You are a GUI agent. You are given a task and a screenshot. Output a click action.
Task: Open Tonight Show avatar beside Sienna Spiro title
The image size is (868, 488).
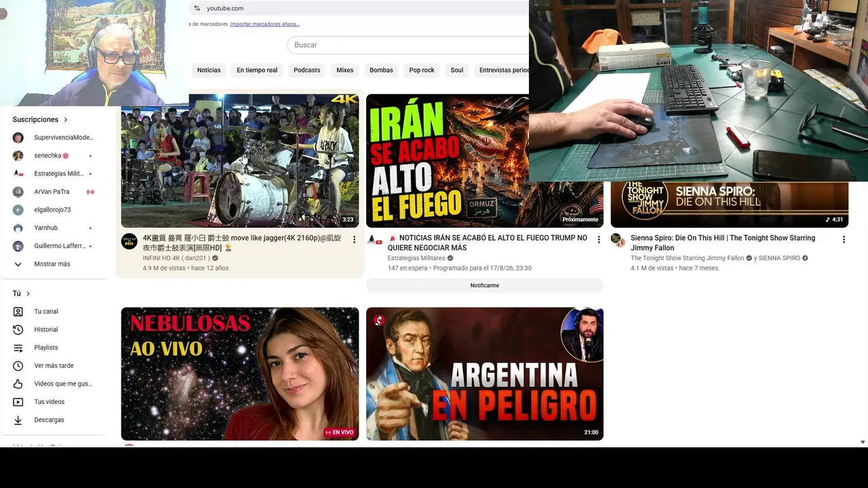(x=618, y=241)
